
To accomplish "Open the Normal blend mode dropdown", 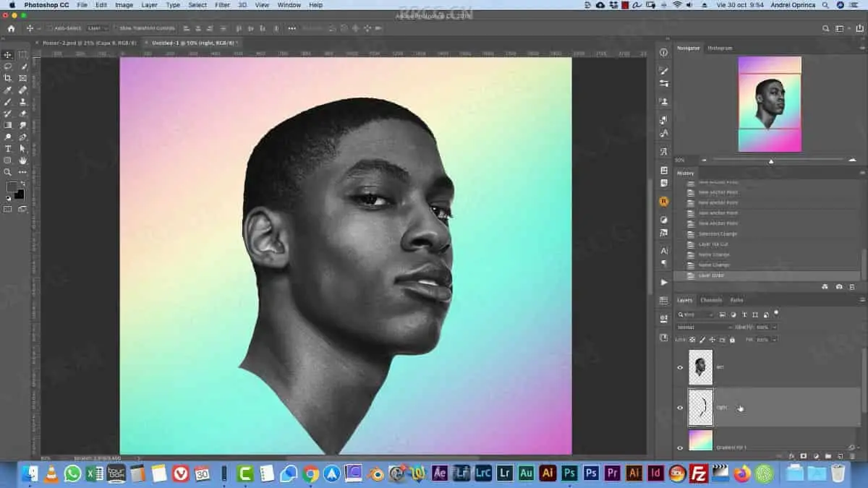I will coord(703,327).
